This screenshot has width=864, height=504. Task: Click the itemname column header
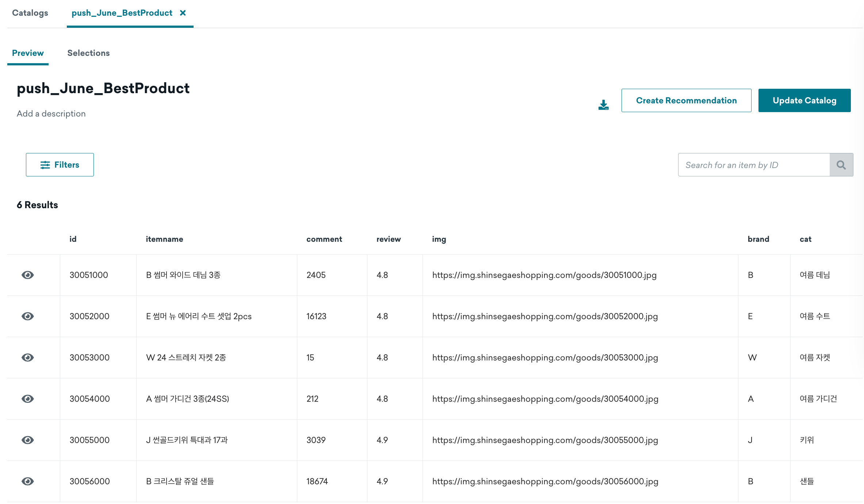(164, 239)
